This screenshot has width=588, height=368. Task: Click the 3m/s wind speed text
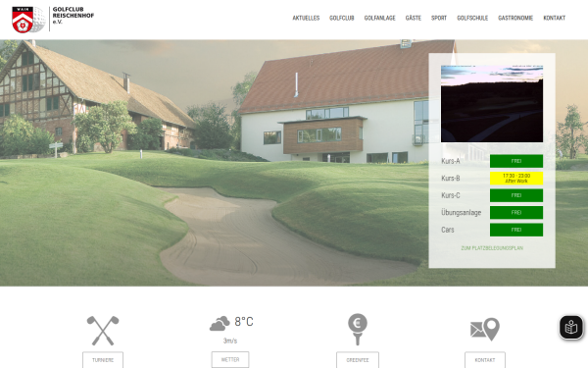click(230, 341)
